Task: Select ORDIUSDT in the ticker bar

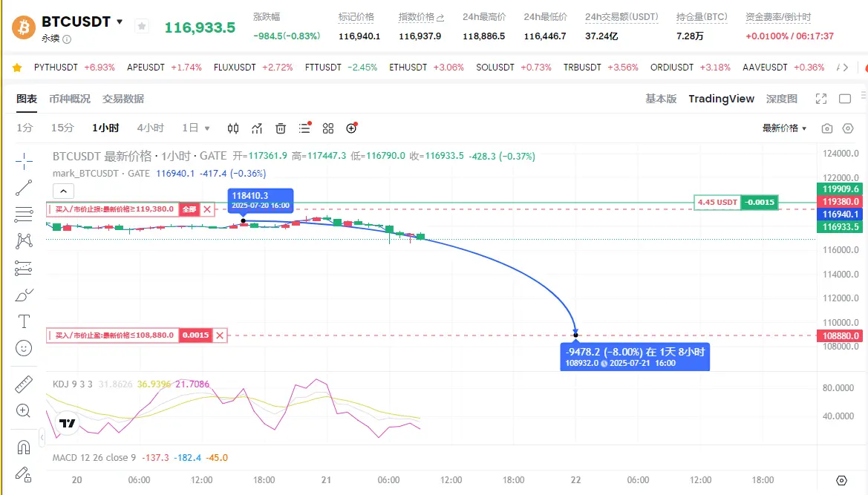Action: tap(672, 68)
